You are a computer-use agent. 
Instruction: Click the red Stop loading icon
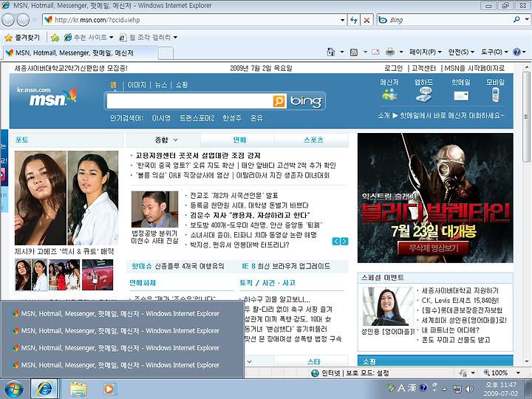pos(366,20)
